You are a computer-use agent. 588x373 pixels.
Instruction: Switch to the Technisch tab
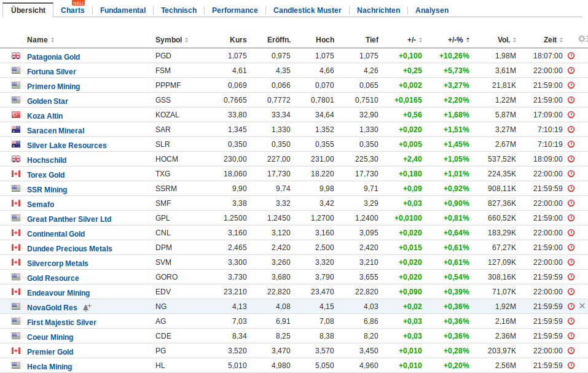(x=179, y=10)
